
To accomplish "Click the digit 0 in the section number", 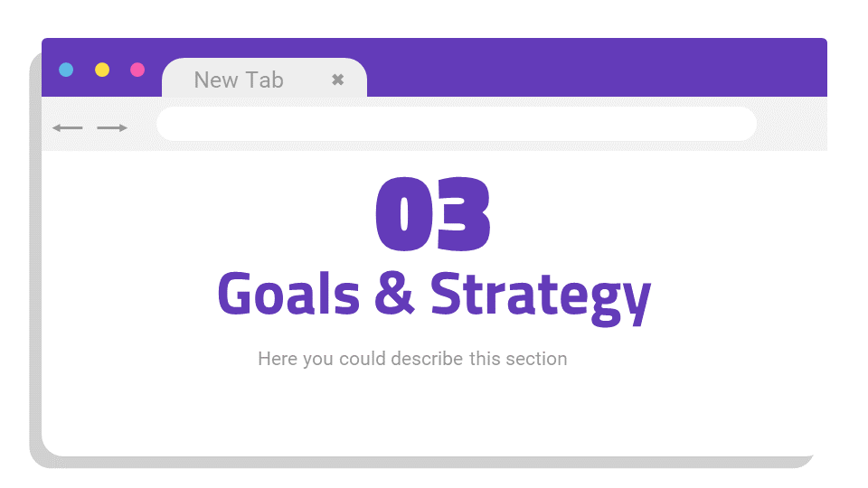I will [403, 215].
